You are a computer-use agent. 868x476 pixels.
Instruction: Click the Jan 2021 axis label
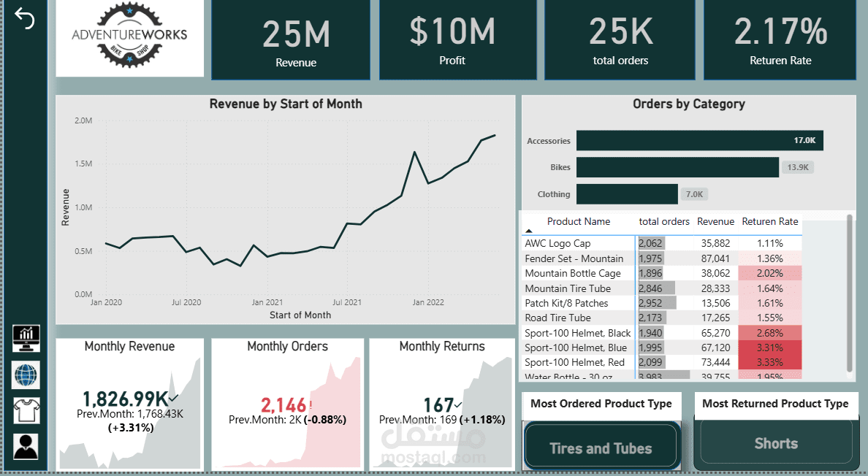267,302
